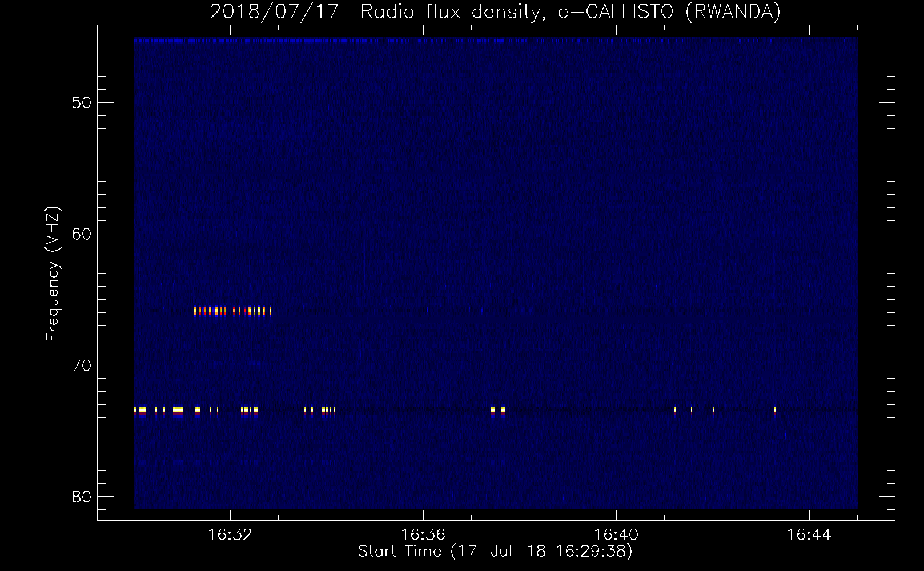Viewport: 924px width, 571px height.
Task: Click the plot title 'Radio flux density, e-CALLISTO (RWANDA)'
Action: [x=571, y=11]
